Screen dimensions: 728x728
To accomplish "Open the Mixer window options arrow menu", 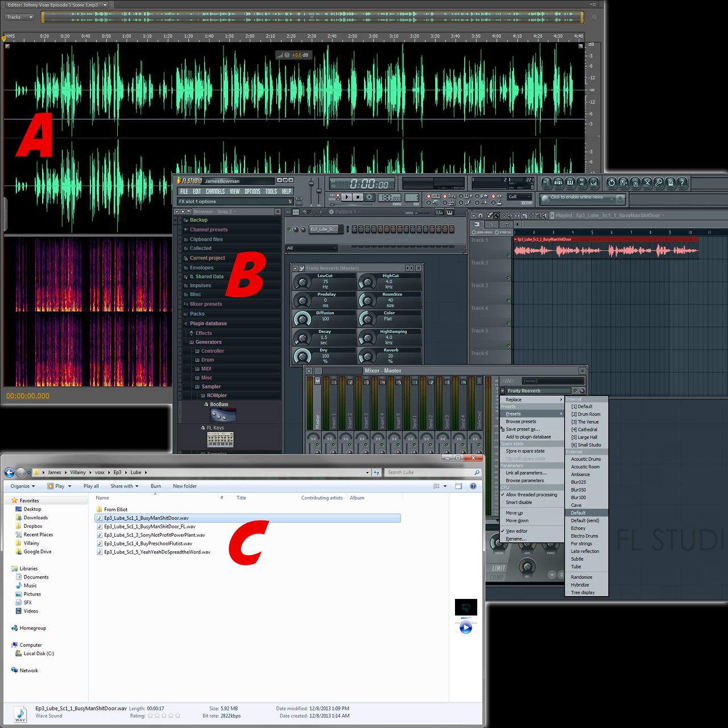I will click(309, 371).
